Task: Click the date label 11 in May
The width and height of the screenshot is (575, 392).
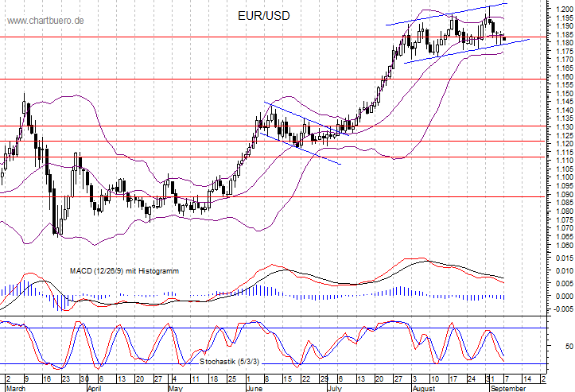Action: point(195,378)
